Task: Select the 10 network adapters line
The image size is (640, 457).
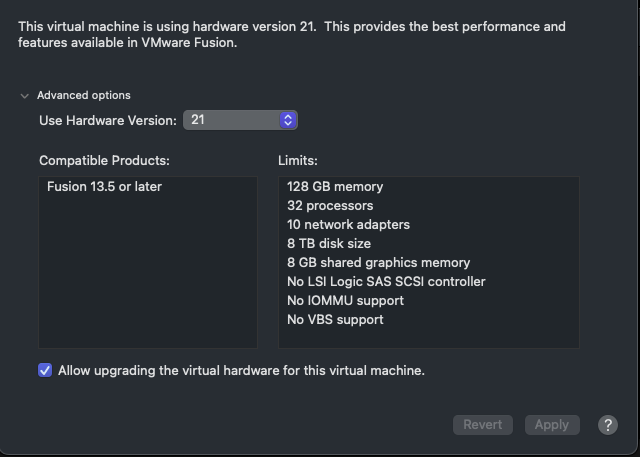Action: (348, 224)
